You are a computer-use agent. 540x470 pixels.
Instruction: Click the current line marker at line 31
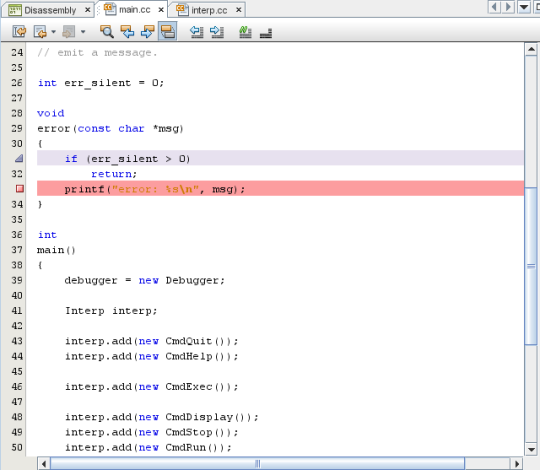click(19, 158)
